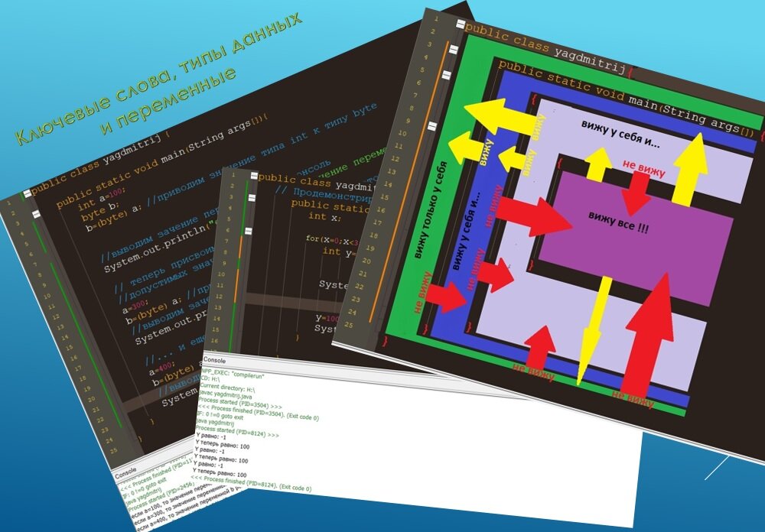Click 'Process started (PID=3504) >>>' console line
Screen dimensions: 765x532
coord(239,404)
